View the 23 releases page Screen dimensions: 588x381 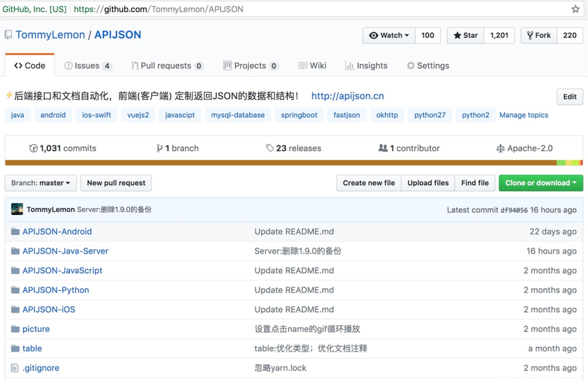tap(293, 148)
